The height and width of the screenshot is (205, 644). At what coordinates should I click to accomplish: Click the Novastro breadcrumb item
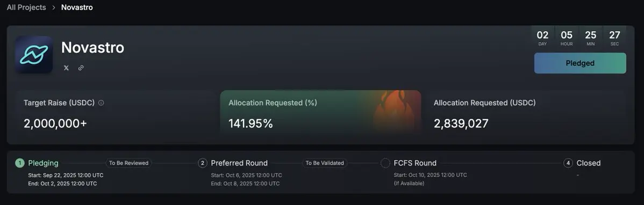point(77,8)
